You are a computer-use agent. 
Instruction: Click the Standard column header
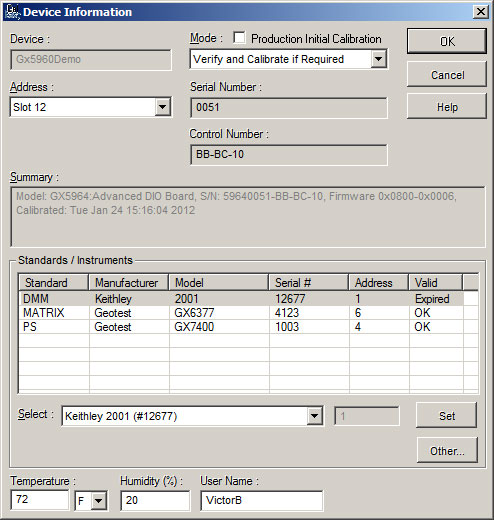pyautogui.click(x=53, y=283)
